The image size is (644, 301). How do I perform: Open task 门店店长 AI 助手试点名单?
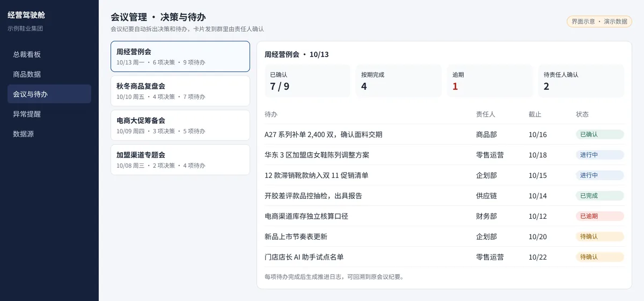click(304, 257)
